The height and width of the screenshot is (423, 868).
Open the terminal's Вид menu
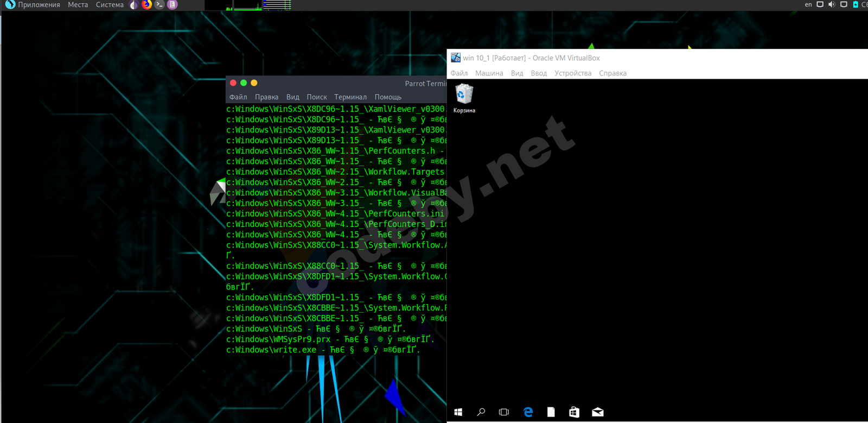coord(293,97)
